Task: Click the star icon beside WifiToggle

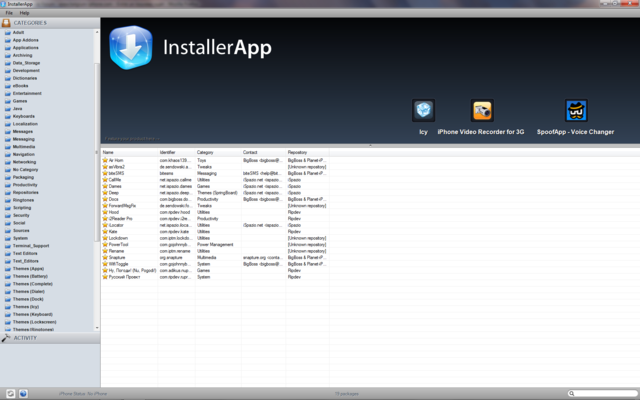Action: [x=105, y=264]
